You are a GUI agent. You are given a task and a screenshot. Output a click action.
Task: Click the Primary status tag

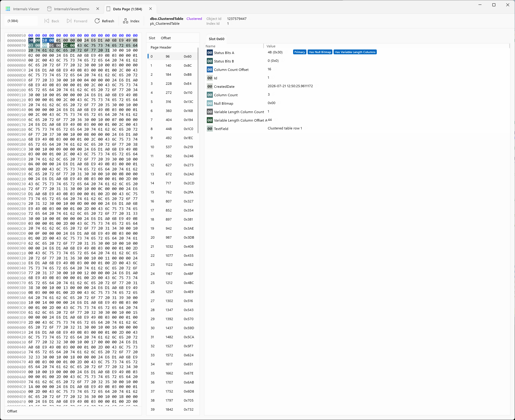[299, 52]
